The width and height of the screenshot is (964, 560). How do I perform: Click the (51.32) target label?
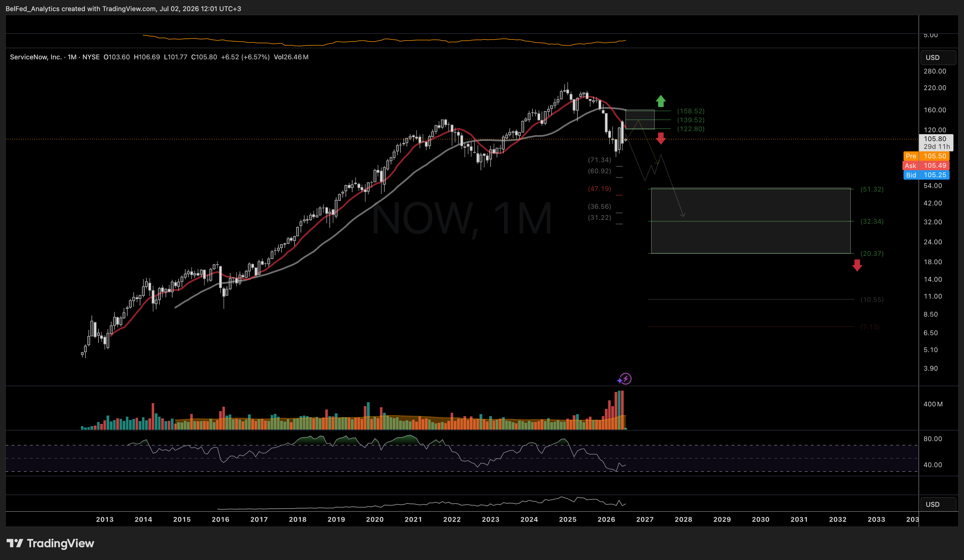click(x=872, y=189)
